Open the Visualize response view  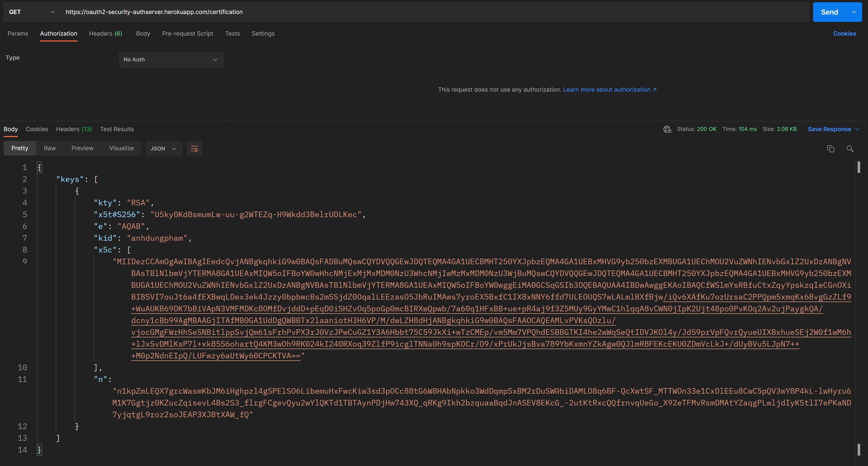(x=121, y=148)
